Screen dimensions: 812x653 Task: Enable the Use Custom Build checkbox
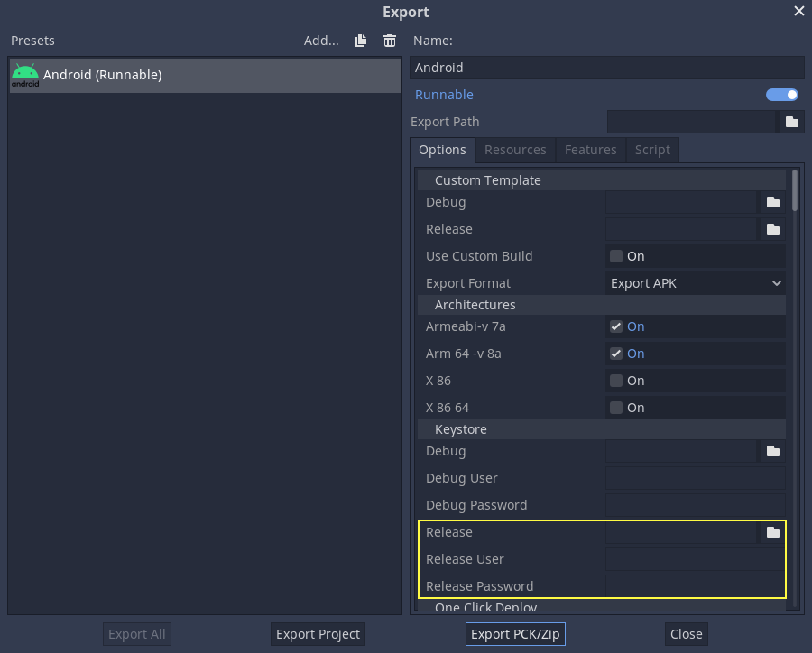pos(616,256)
